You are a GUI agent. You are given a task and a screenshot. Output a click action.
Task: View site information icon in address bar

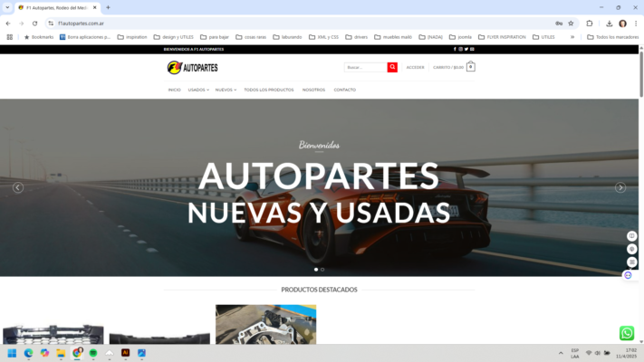point(51,24)
